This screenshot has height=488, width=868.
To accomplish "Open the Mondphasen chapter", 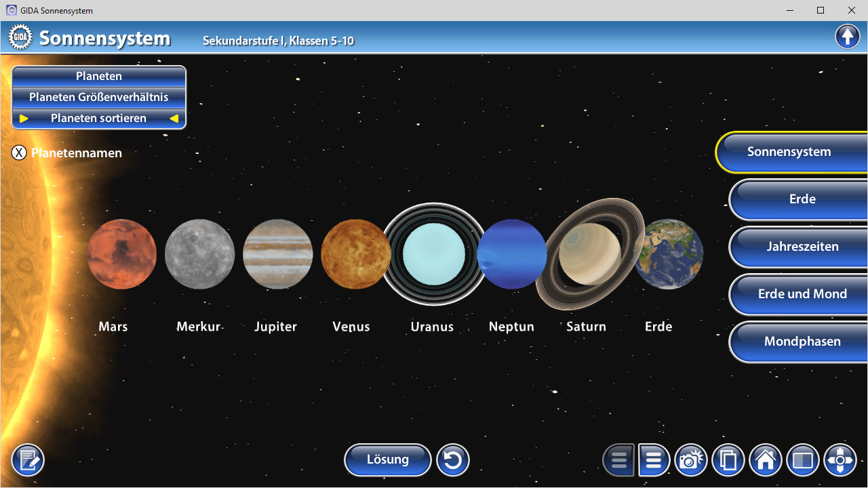I will (802, 342).
